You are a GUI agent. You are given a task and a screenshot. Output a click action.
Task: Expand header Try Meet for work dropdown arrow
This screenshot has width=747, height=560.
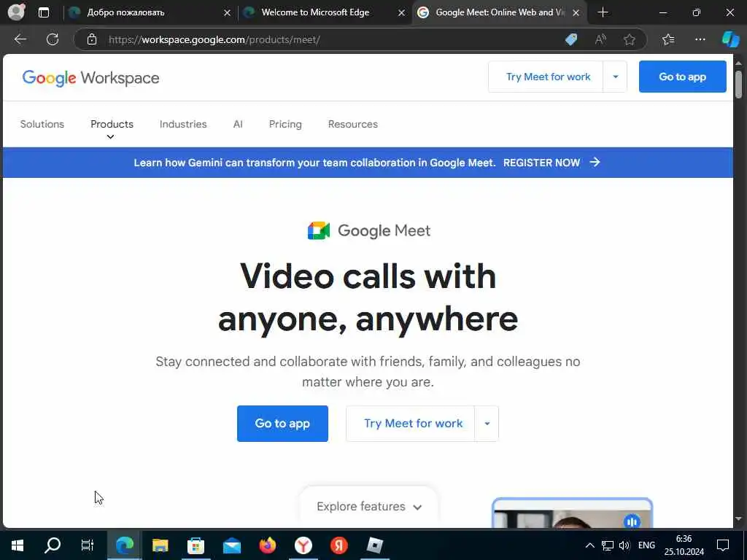pos(615,77)
